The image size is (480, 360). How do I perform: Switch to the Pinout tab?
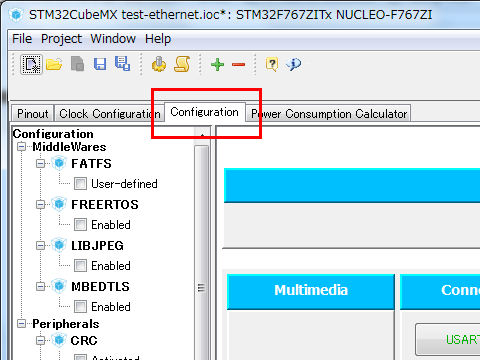click(33, 114)
